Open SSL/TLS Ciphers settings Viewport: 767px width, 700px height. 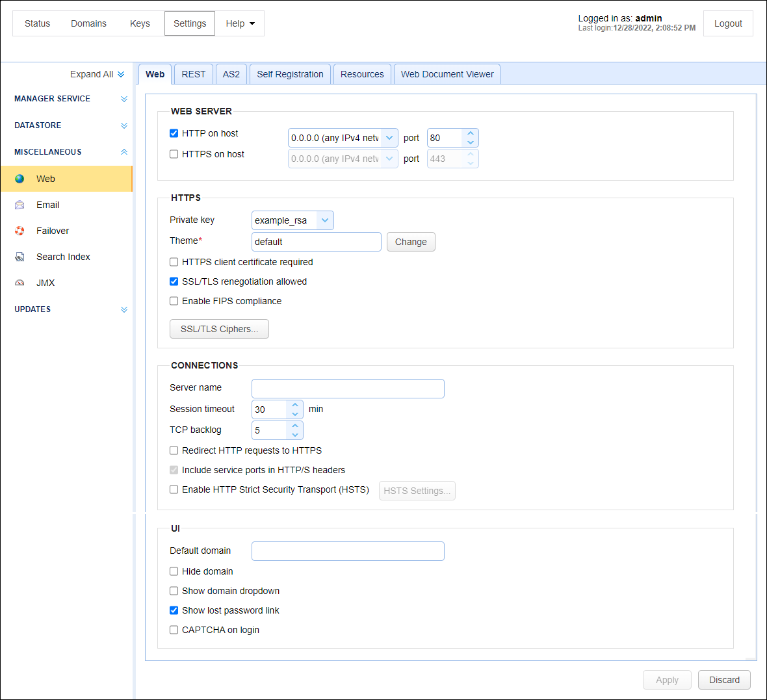219,330
